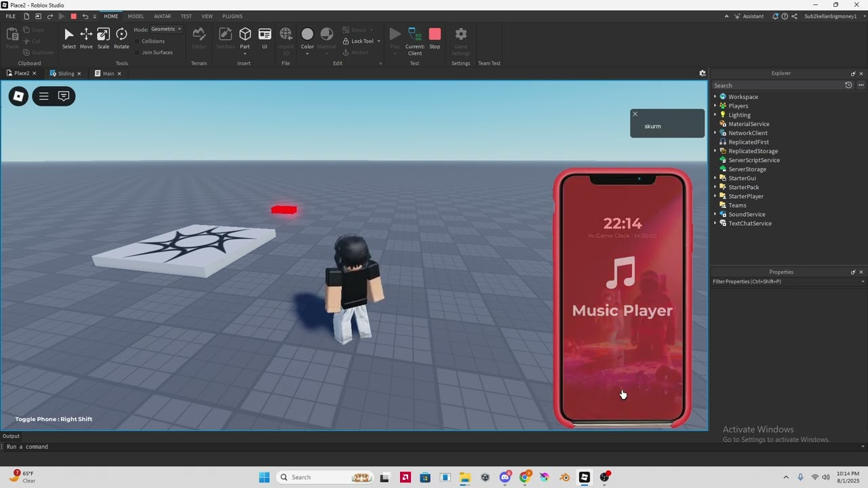Activate the Move tool

86,39
